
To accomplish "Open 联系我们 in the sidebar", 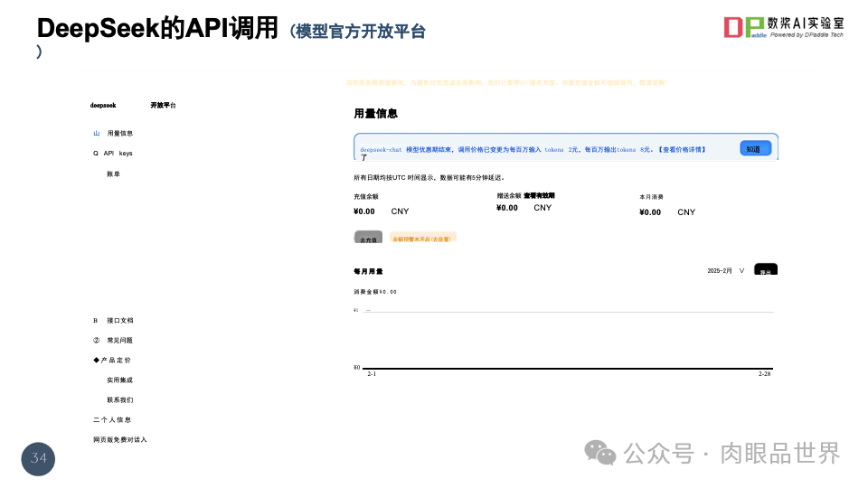I will click(x=120, y=400).
